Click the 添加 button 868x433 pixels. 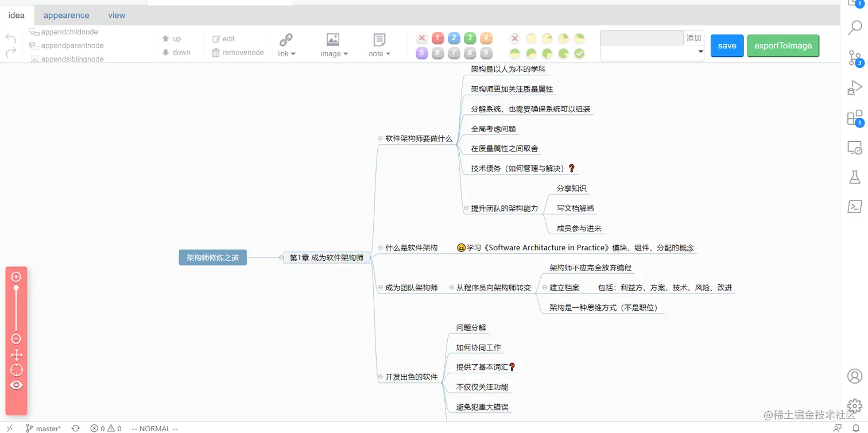pyautogui.click(x=693, y=38)
